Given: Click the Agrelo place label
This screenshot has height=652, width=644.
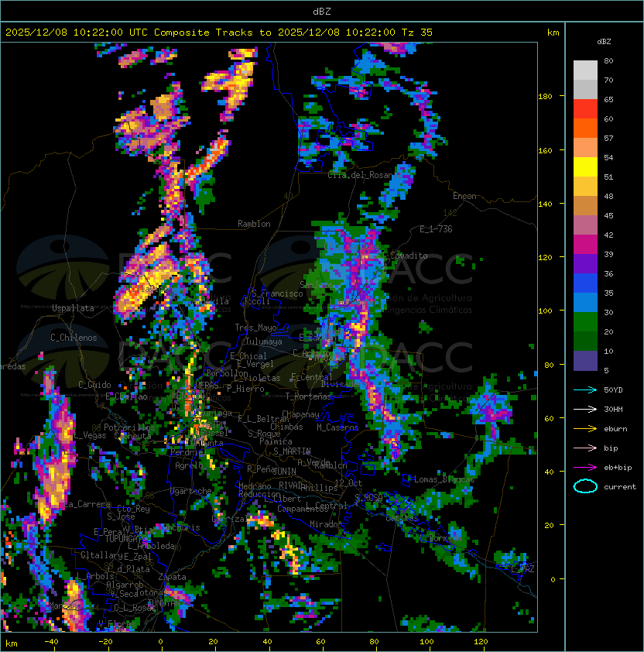Looking at the screenshot, I should [189, 465].
